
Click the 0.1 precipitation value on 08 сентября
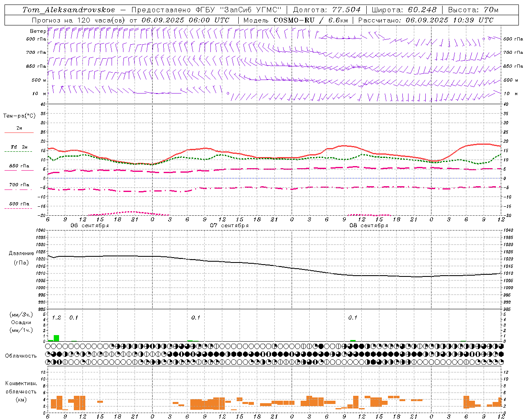pyautogui.click(x=353, y=317)
